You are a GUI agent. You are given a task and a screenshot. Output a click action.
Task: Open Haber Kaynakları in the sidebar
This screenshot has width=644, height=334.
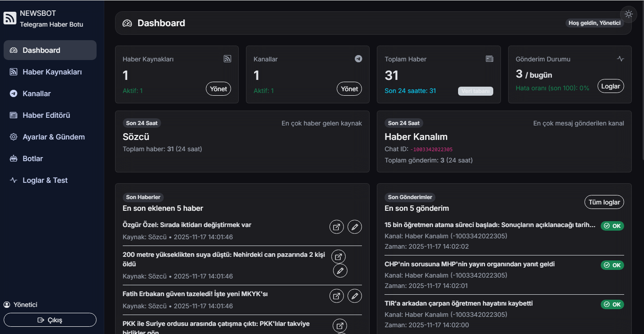(x=52, y=72)
